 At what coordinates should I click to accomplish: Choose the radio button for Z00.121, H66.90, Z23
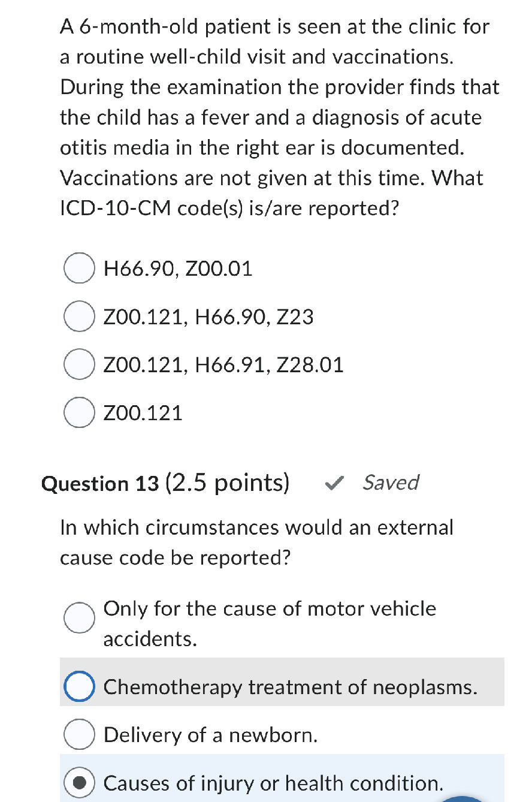pyautogui.click(x=78, y=316)
